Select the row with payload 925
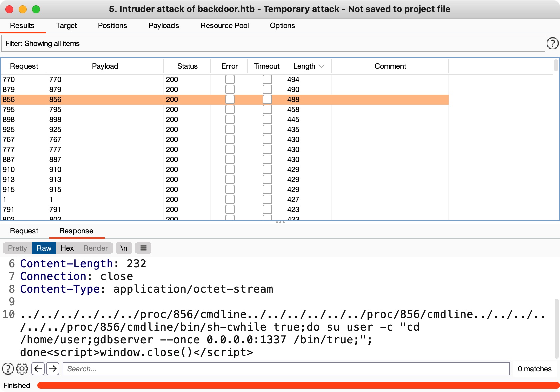 [x=225, y=129]
